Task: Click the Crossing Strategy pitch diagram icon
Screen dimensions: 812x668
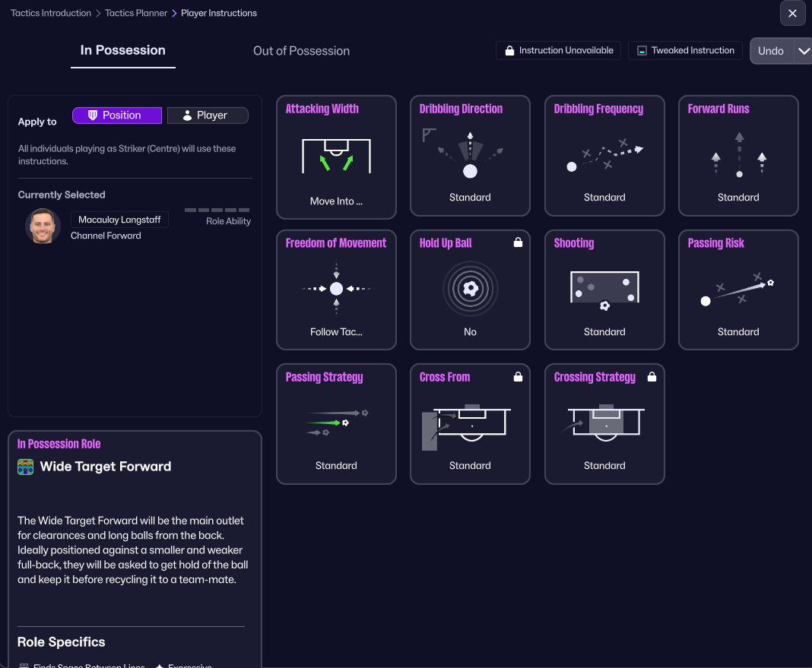Action: coord(604,423)
